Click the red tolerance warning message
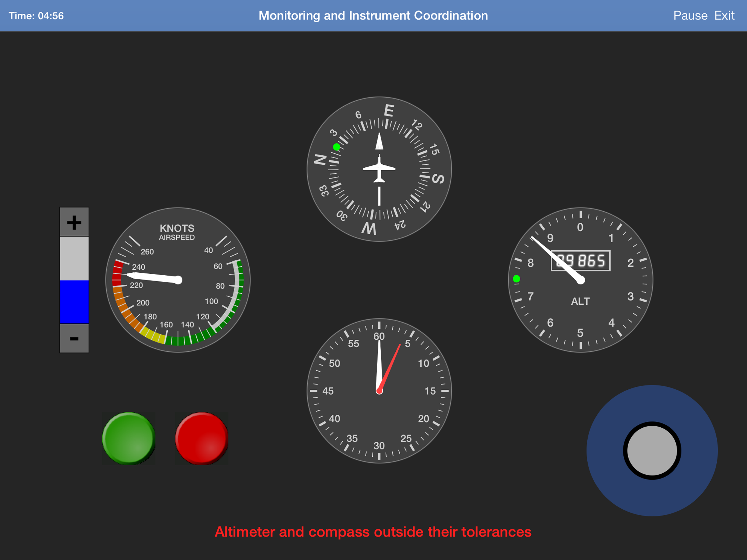 point(373,532)
